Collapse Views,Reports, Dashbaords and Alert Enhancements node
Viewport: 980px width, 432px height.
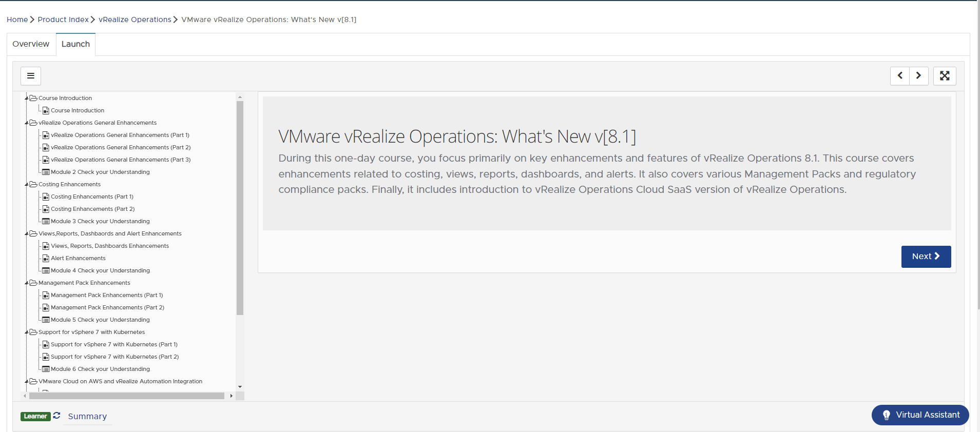[27, 233]
